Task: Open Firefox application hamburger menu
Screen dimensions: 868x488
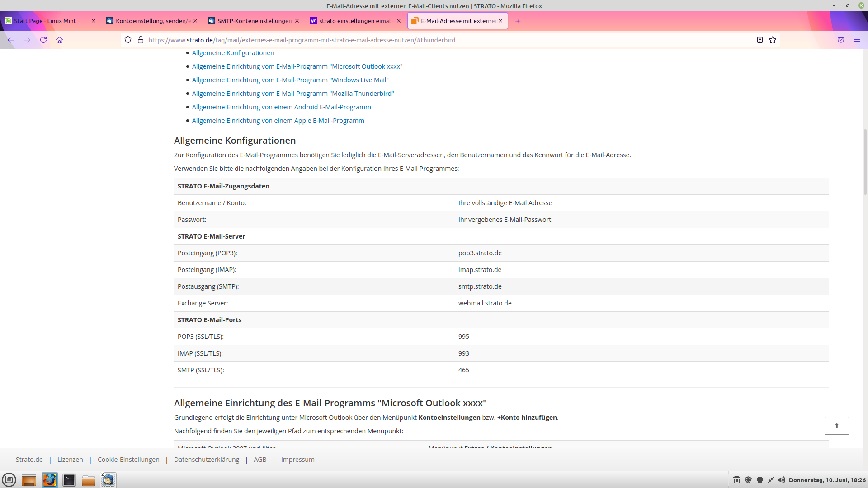Action: click(x=857, y=40)
